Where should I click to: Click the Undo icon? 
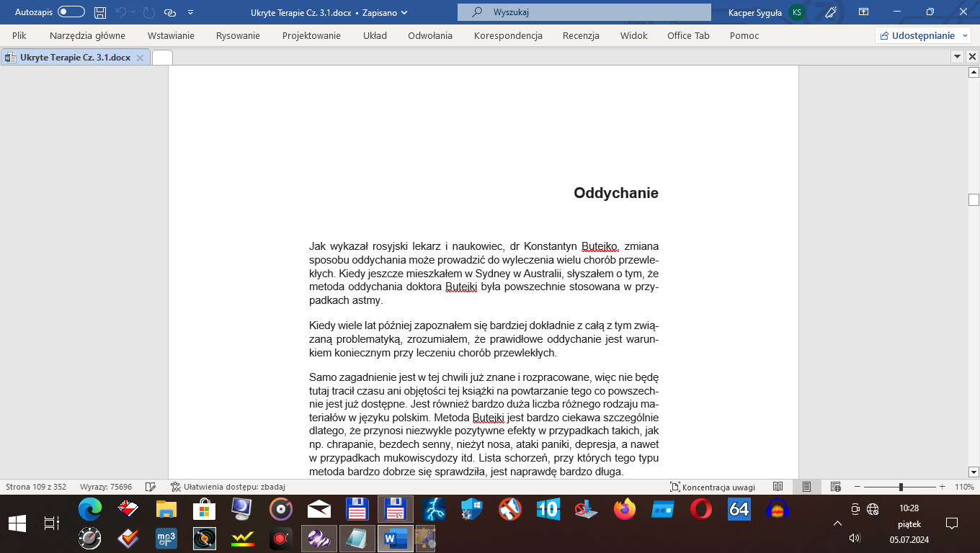tap(122, 12)
